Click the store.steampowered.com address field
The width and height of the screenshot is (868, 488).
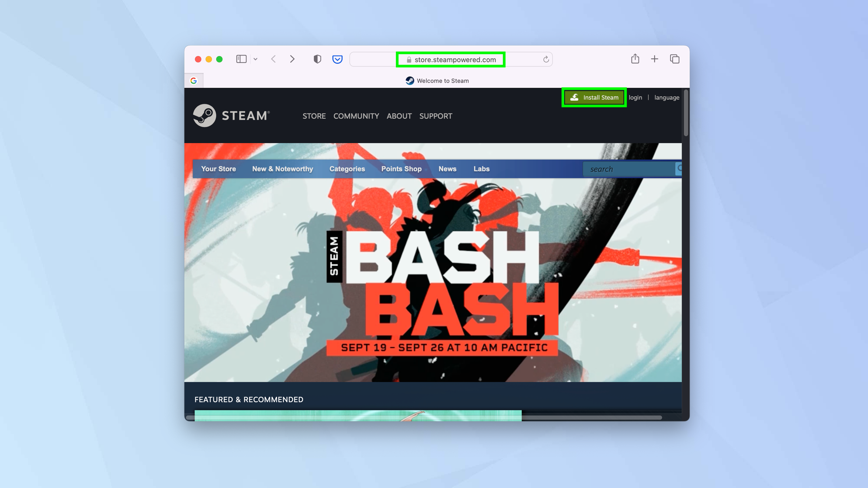pyautogui.click(x=451, y=59)
